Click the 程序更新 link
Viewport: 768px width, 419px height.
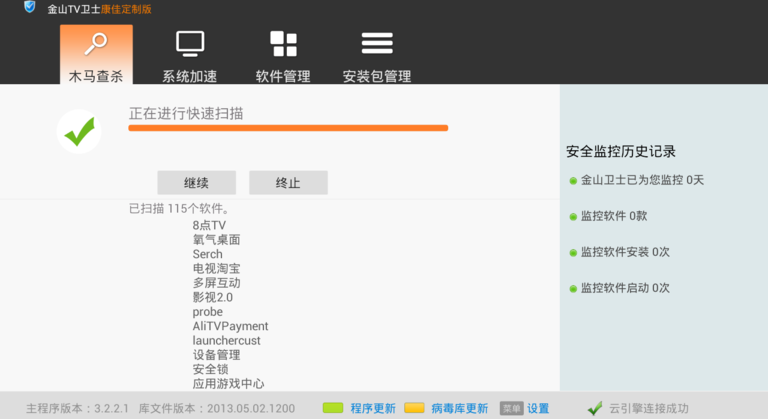coord(373,408)
